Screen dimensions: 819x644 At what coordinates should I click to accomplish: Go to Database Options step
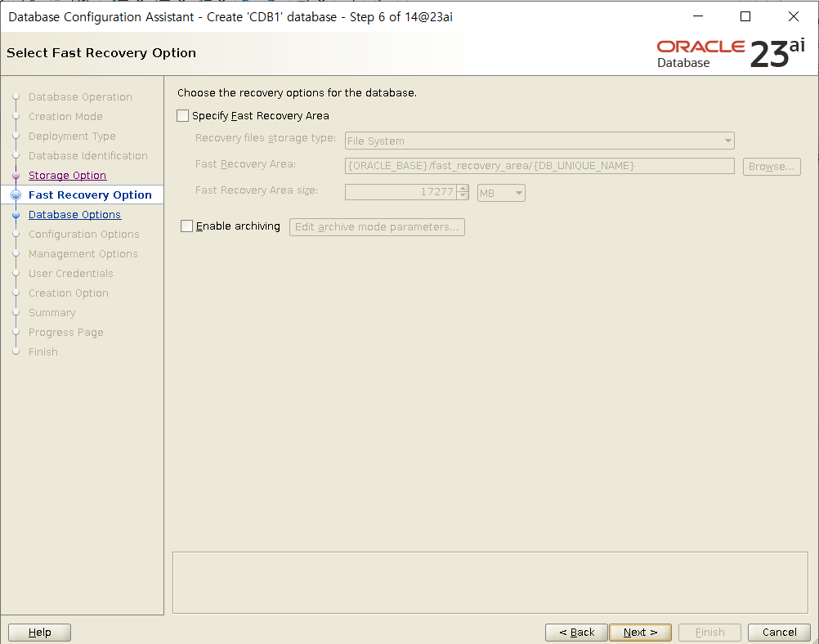click(74, 215)
